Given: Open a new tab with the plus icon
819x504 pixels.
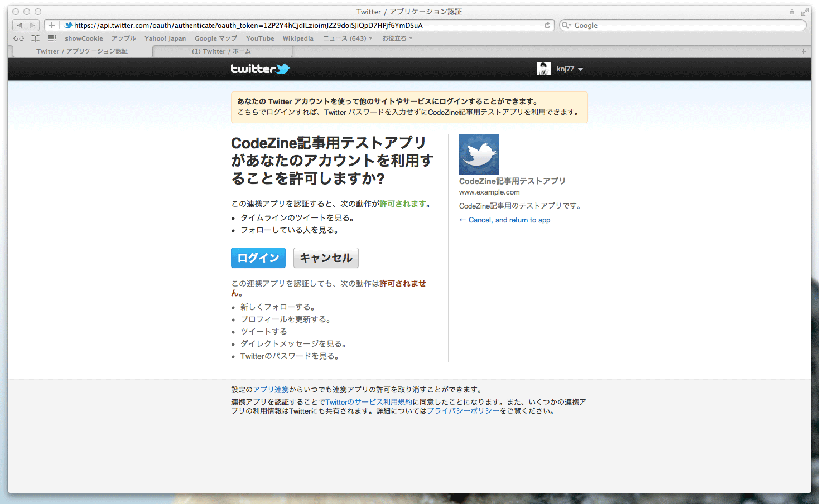Looking at the screenshot, I should point(804,51).
